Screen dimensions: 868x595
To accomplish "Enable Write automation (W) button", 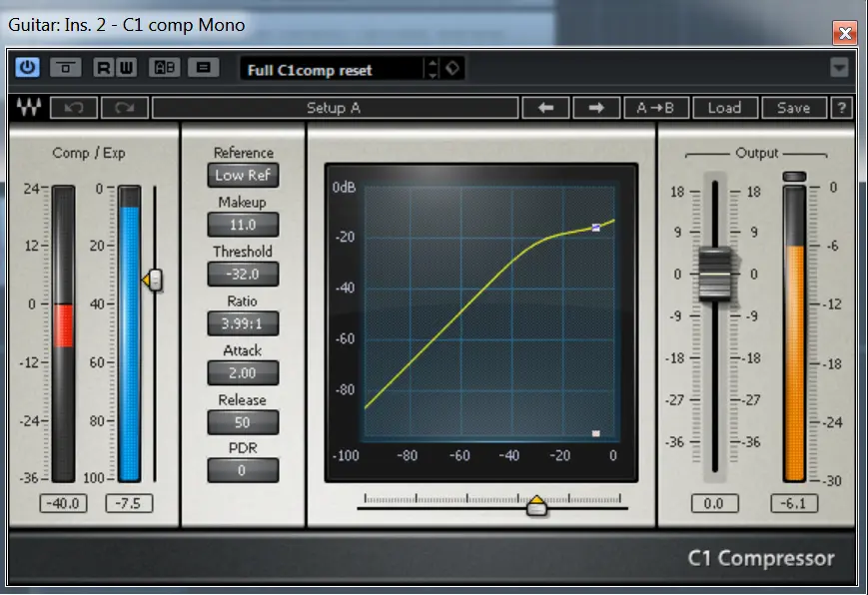I will [x=124, y=68].
